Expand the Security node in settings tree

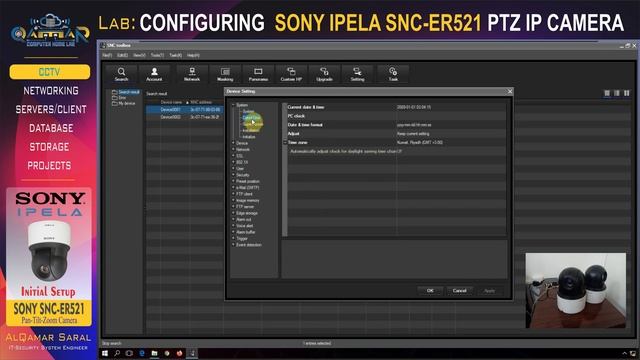click(x=233, y=175)
